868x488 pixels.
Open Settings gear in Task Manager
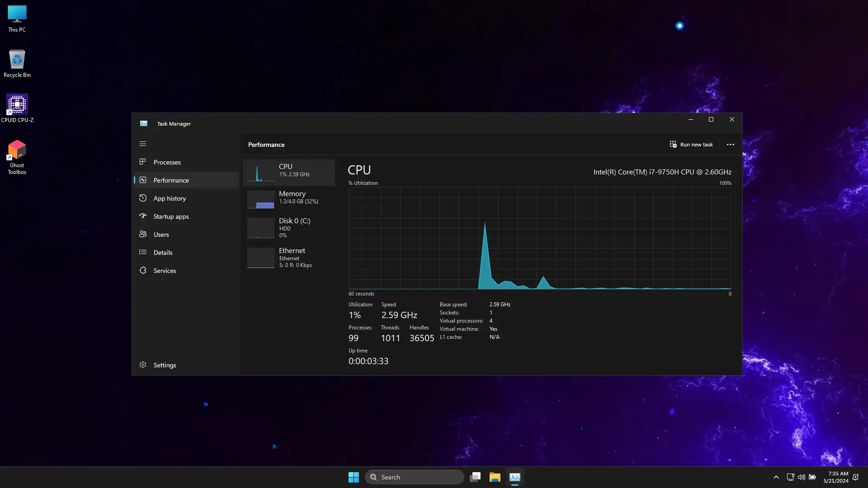click(x=143, y=365)
